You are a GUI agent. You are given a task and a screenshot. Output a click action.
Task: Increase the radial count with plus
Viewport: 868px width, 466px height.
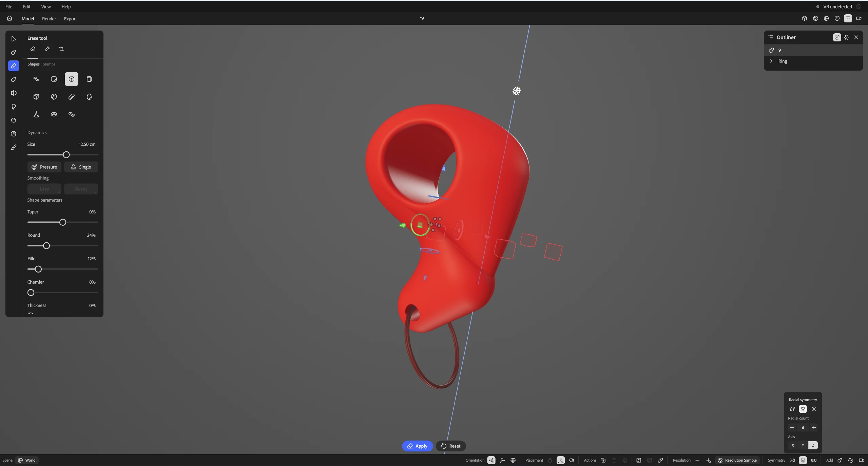(x=814, y=427)
